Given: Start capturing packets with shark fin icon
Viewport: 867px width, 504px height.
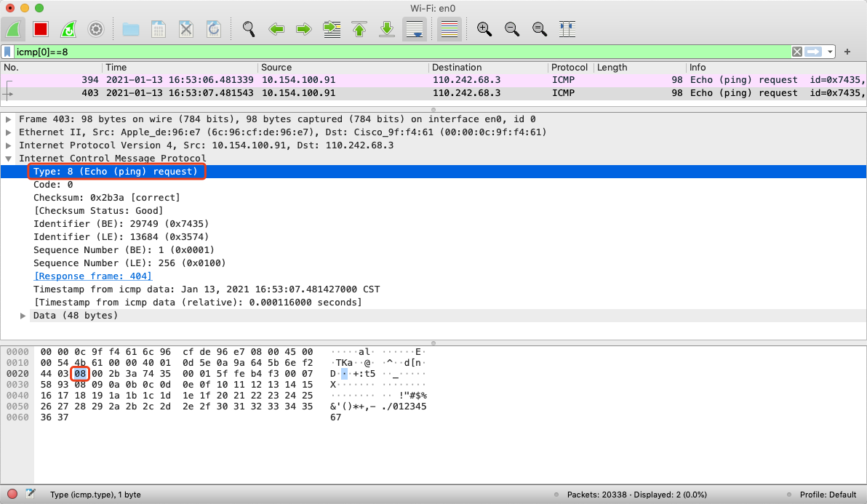Looking at the screenshot, I should pos(14,29).
